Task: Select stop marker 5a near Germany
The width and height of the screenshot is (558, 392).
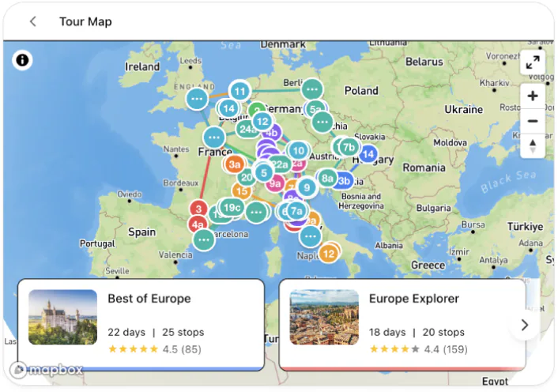Action: (x=315, y=109)
